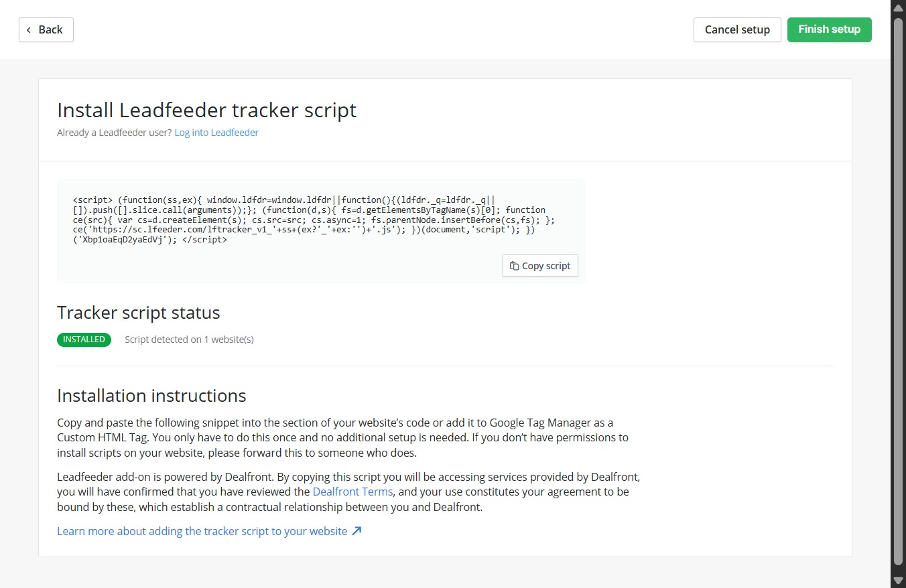Open Learn more about adding tracker script
Viewport: 906px width, 588px height.
pyautogui.click(x=209, y=531)
